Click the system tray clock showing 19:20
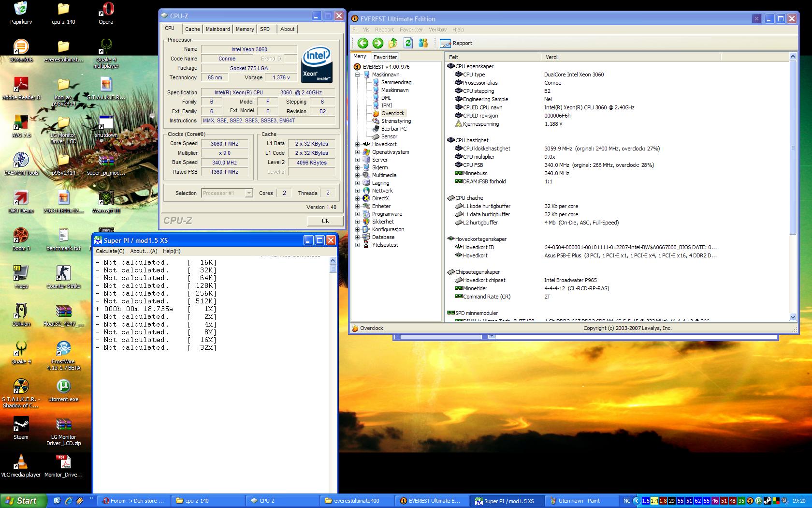 click(x=799, y=501)
